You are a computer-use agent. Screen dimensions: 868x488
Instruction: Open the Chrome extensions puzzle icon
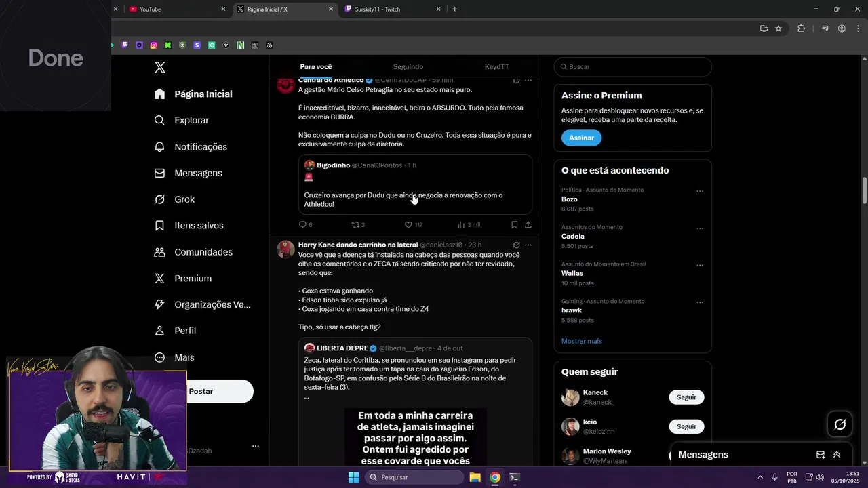802,28
